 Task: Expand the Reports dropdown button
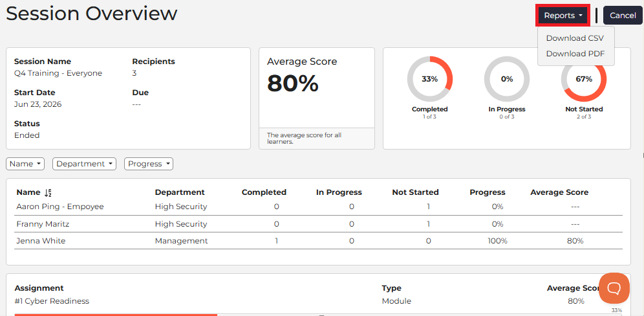point(563,16)
